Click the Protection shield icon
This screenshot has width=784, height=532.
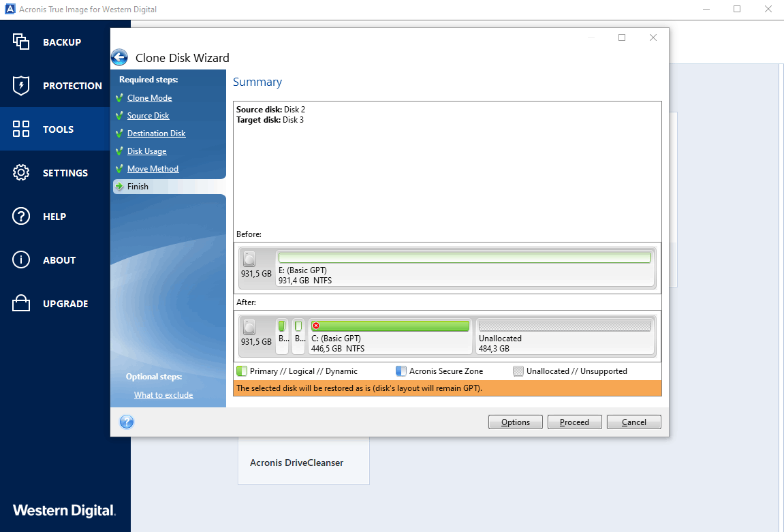click(21, 86)
